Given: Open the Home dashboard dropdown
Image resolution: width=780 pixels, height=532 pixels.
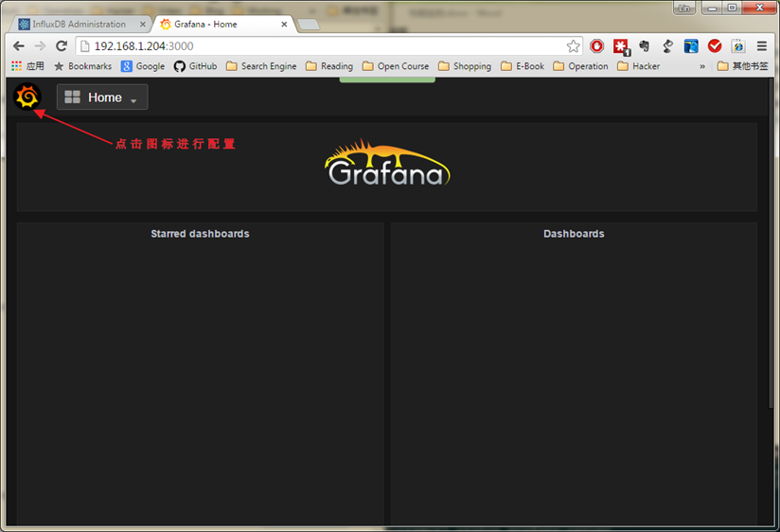Looking at the screenshot, I should pos(102,98).
